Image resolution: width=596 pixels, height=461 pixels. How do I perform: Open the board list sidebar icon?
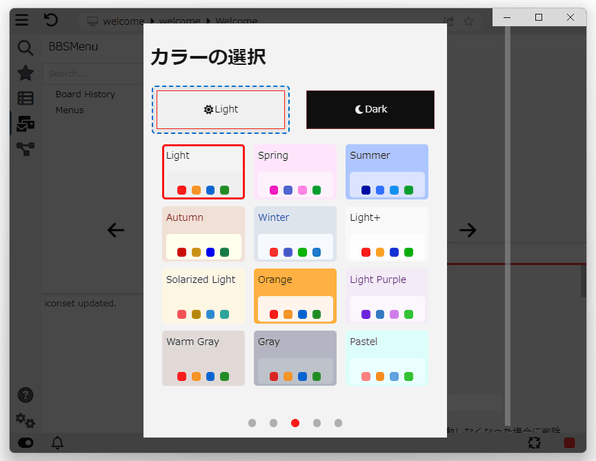(x=25, y=98)
